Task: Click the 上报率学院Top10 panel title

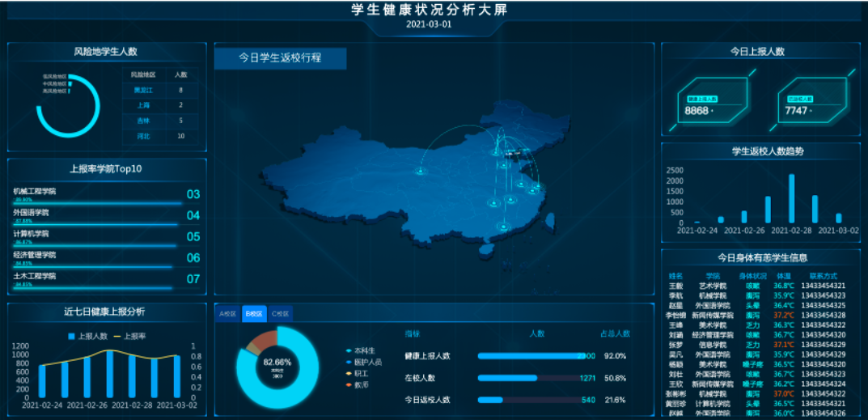Action: (x=106, y=169)
